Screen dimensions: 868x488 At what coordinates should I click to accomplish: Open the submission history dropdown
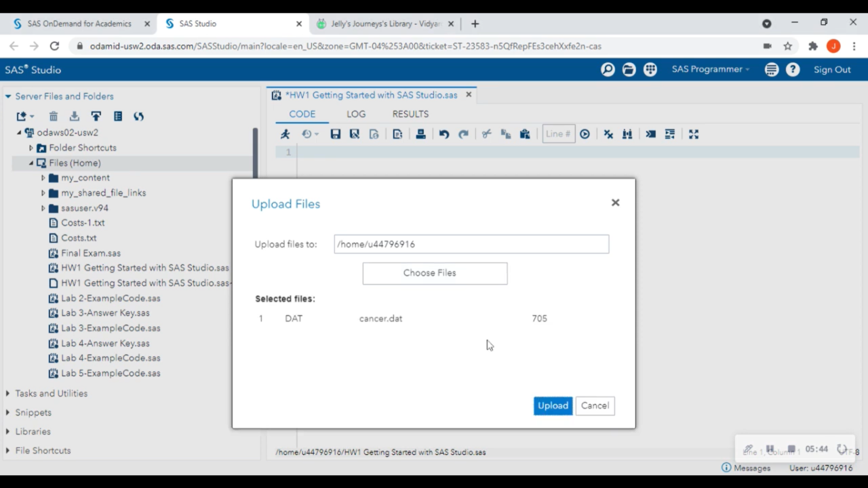[x=310, y=134]
